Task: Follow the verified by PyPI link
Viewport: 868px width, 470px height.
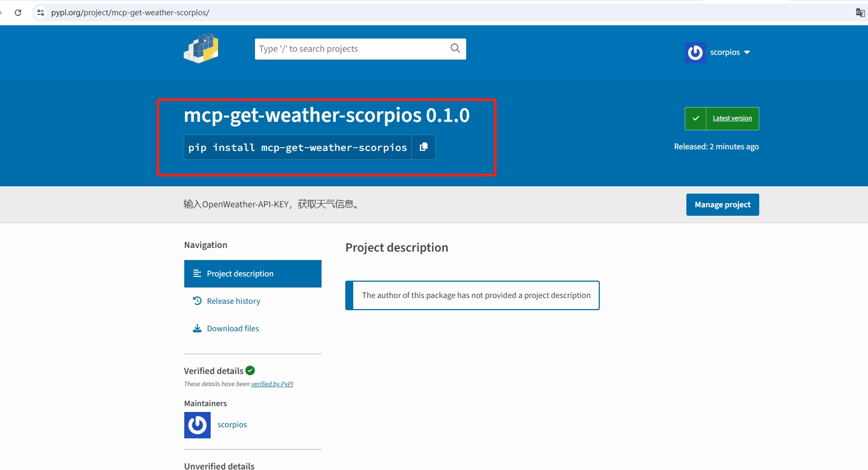Action: tap(272, 384)
